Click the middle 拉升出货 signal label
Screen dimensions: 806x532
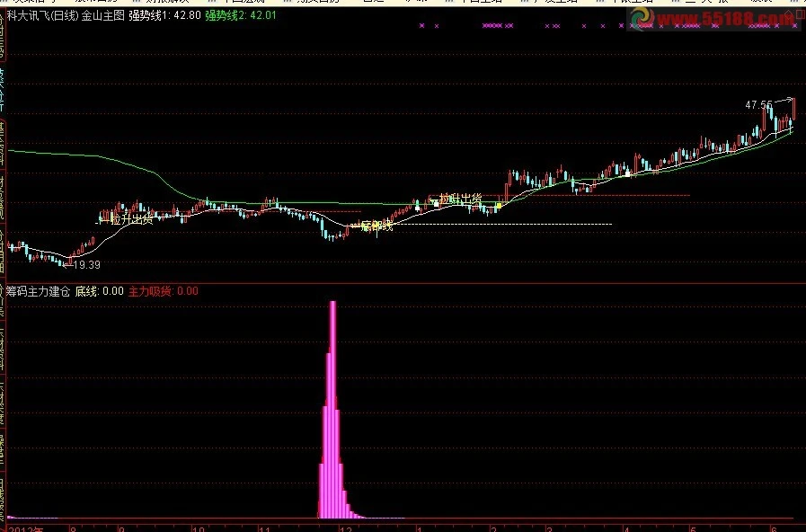pyautogui.click(x=459, y=199)
